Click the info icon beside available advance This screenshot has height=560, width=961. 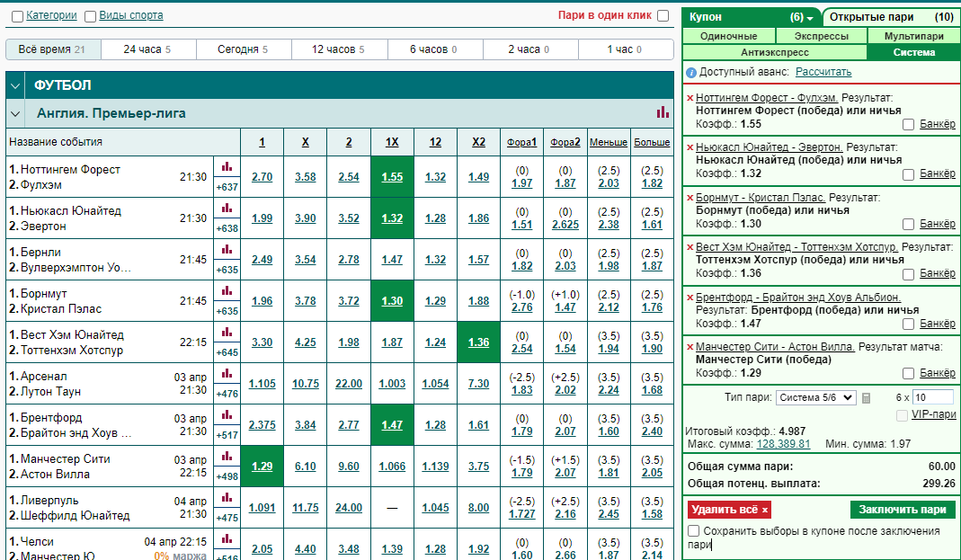[691, 72]
